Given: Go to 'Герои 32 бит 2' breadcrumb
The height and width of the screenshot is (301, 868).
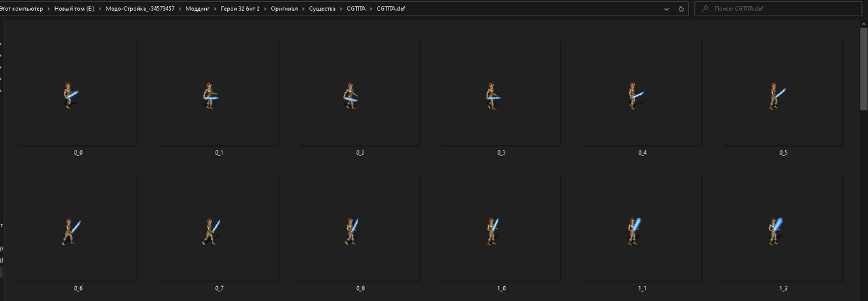Looking at the screenshot, I should tap(241, 9).
